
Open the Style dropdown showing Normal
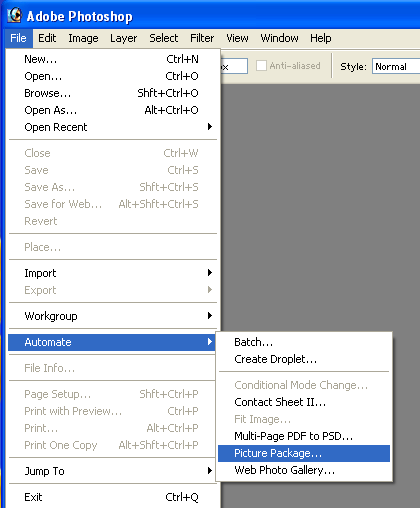coord(396,66)
